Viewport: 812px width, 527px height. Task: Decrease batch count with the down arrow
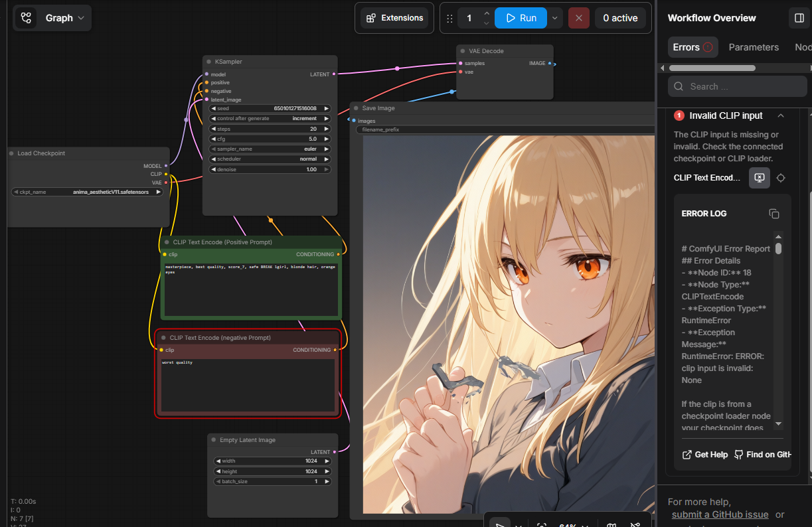point(487,23)
